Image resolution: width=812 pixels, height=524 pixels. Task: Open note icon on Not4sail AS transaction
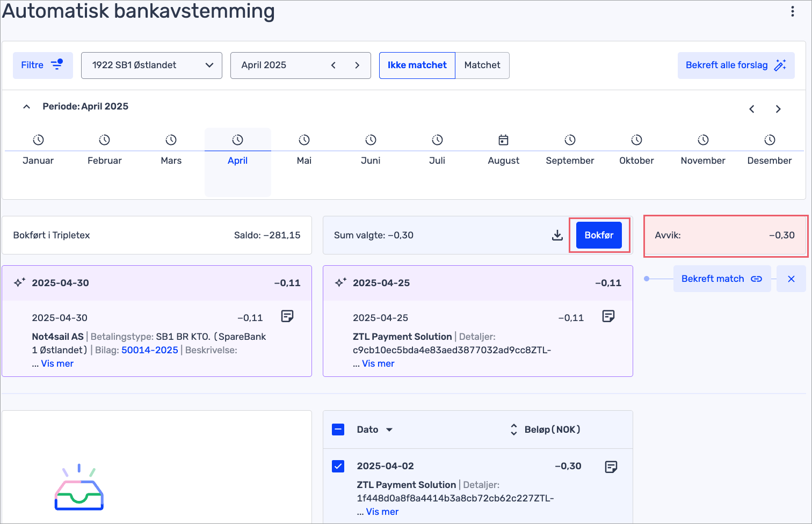(x=287, y=316)
